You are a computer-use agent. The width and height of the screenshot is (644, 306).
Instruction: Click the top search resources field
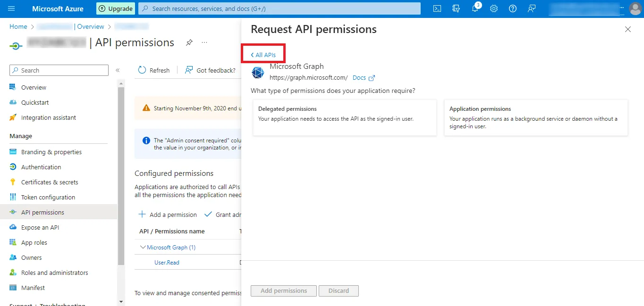tap(279, 8)
